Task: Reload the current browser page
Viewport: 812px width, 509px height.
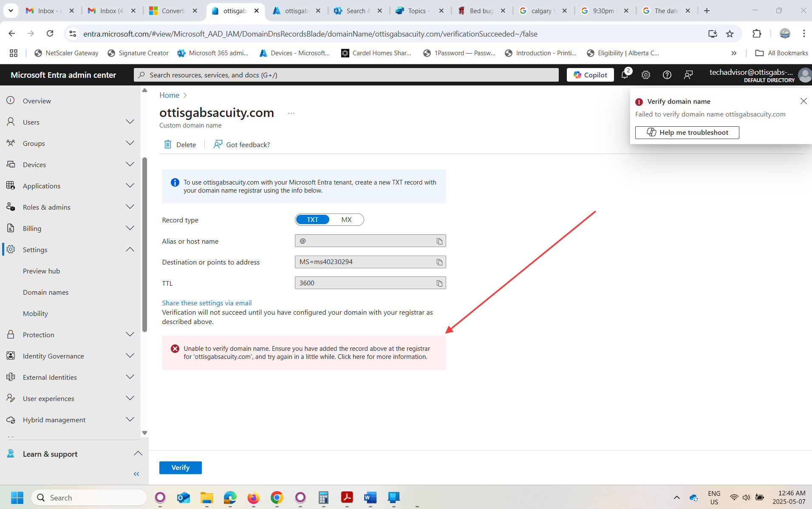Action: click(50, 34)
